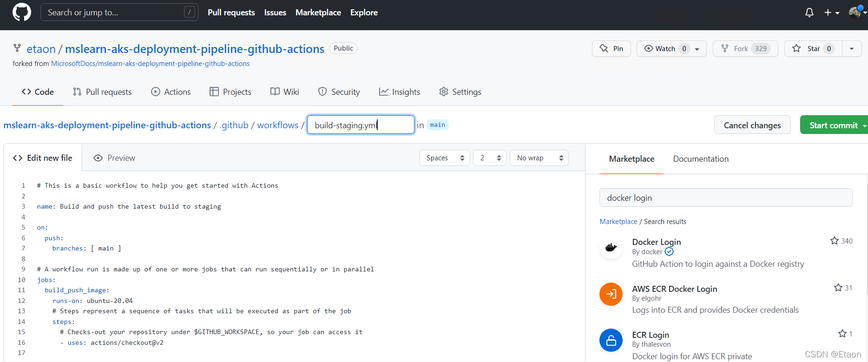Click the AWS ECR Docker Login orange icon
Screen dimensions: 868x362
point(611,294)
